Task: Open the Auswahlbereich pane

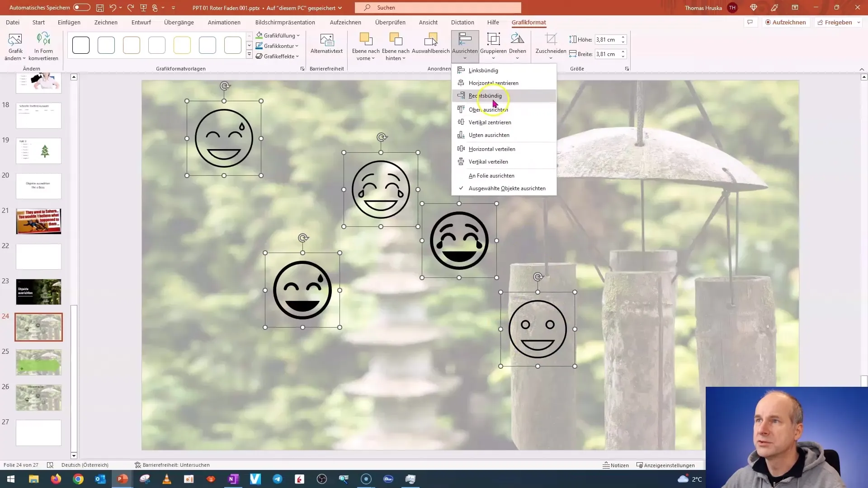Action: click(x=430, y=44)
